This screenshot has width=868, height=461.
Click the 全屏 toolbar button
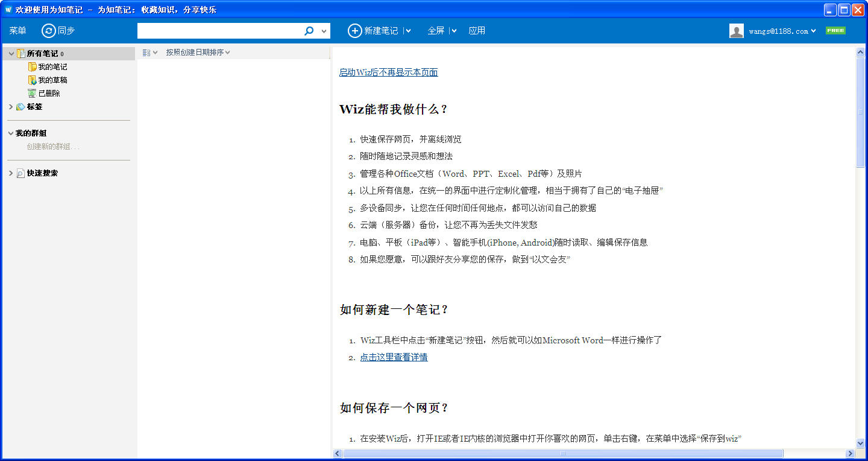pyautogui.click(x=436, y=31)
